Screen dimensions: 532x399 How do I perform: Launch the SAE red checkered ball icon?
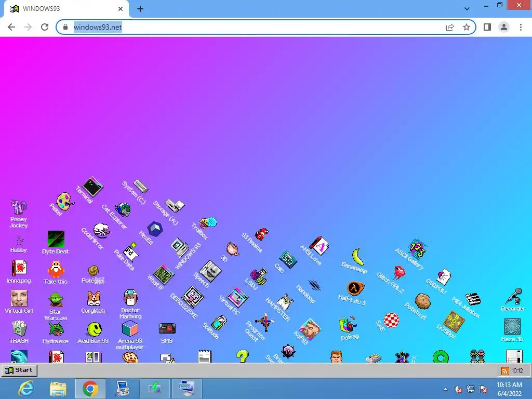click(391, 321)
